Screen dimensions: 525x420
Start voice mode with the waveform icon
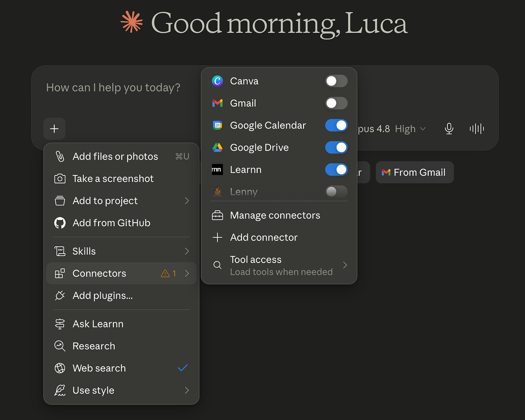(x=477, y=129)
